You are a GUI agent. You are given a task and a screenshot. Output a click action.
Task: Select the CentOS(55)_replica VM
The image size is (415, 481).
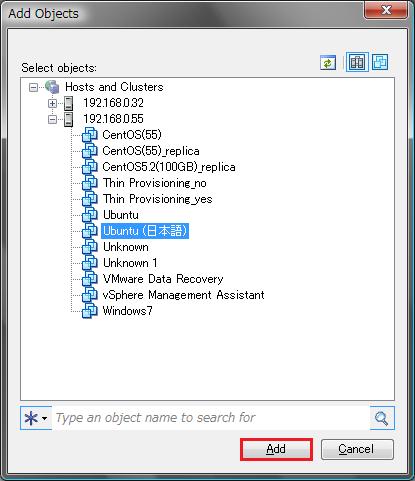[151, 151]
